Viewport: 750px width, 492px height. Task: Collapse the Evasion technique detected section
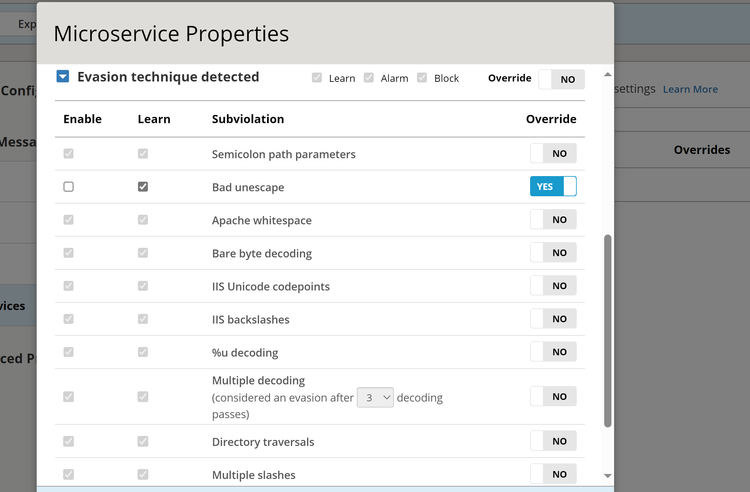pyautogui.click(x=63, y=77)
